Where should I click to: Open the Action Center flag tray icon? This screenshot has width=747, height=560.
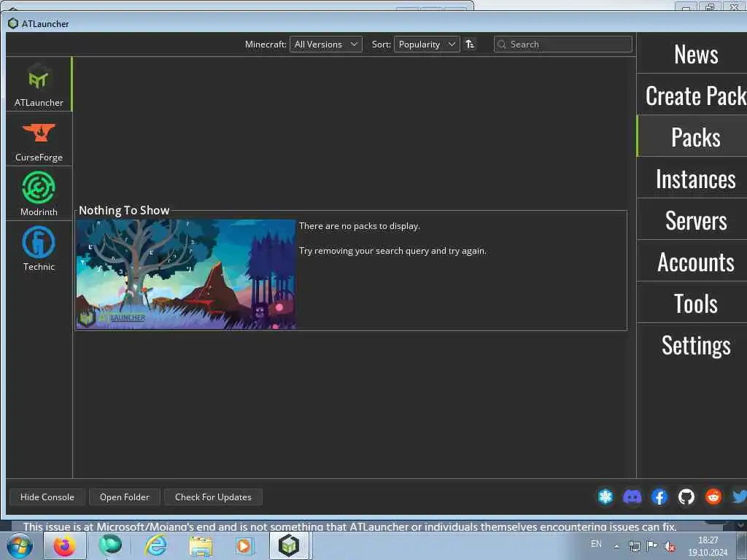(652, 545)
